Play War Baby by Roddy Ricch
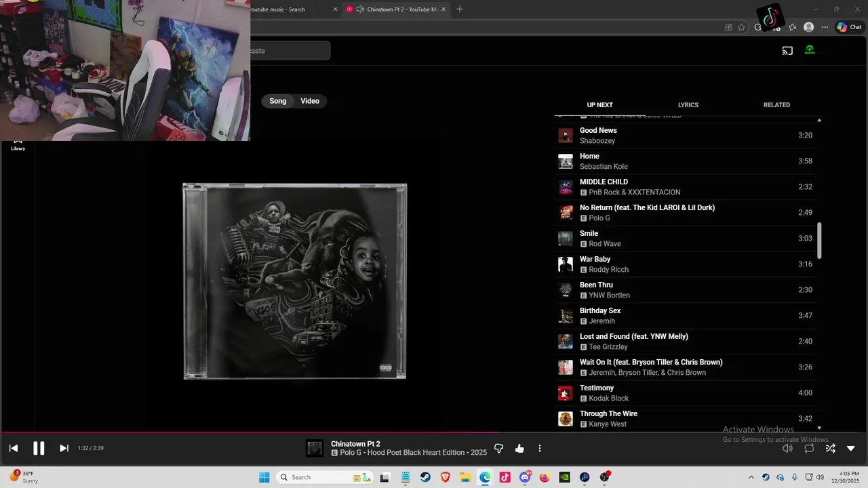The height and width of the screenshot is (488, 868). [685, 264]
